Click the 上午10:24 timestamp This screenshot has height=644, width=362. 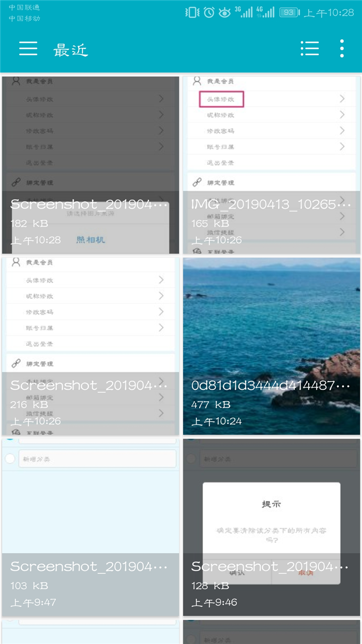coord(217,421)
